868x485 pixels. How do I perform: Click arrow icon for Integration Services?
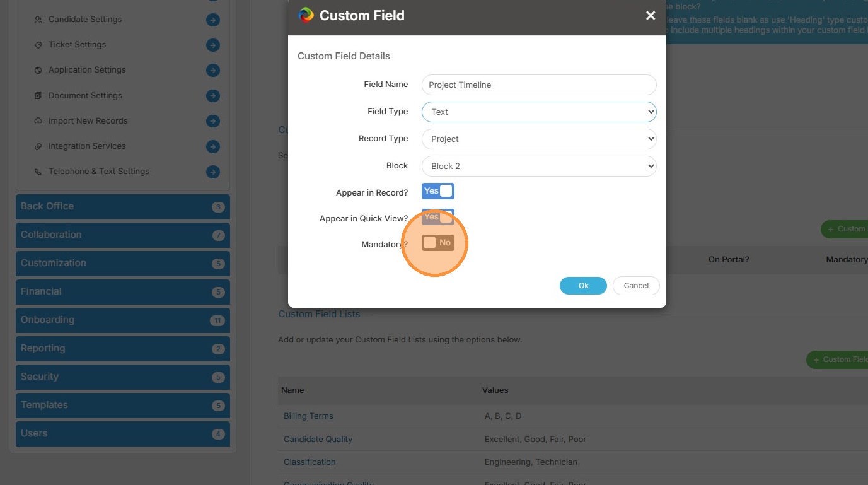(x=213, y=146)
